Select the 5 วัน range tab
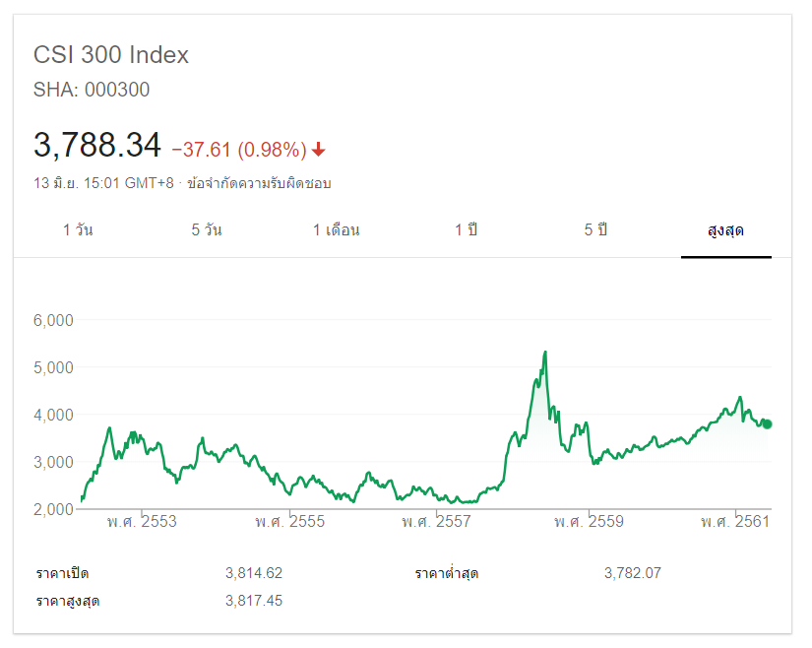 coord(207,230)
